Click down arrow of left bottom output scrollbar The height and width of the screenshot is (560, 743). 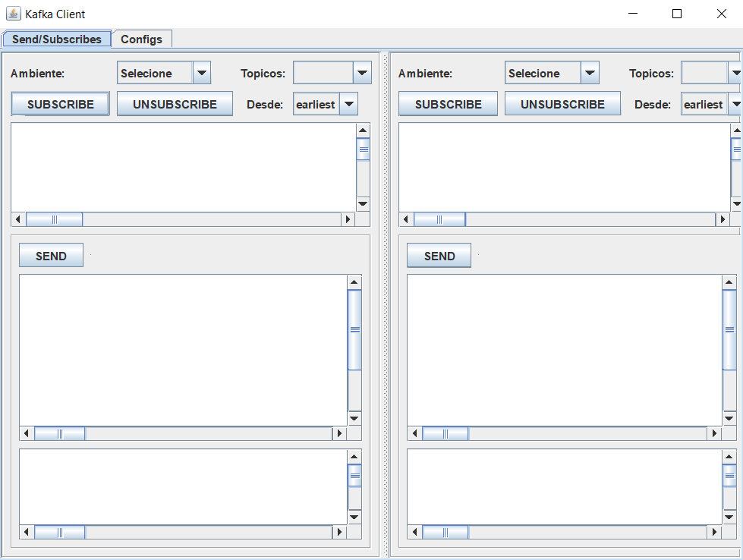click(354, 517)
